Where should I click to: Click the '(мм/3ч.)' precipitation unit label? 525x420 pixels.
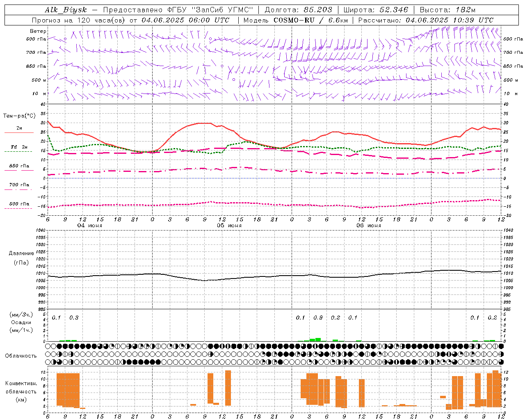(21, 315)
